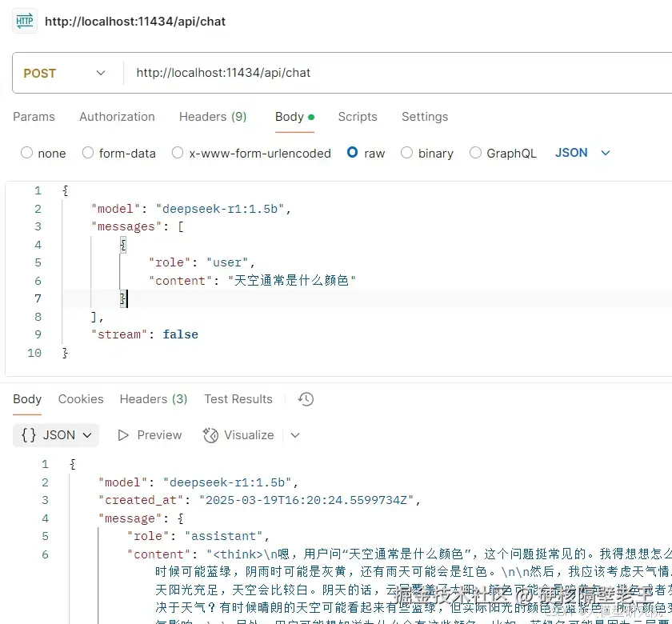
Task: Click the HTTP request icon beside the title
Action: 25,21
